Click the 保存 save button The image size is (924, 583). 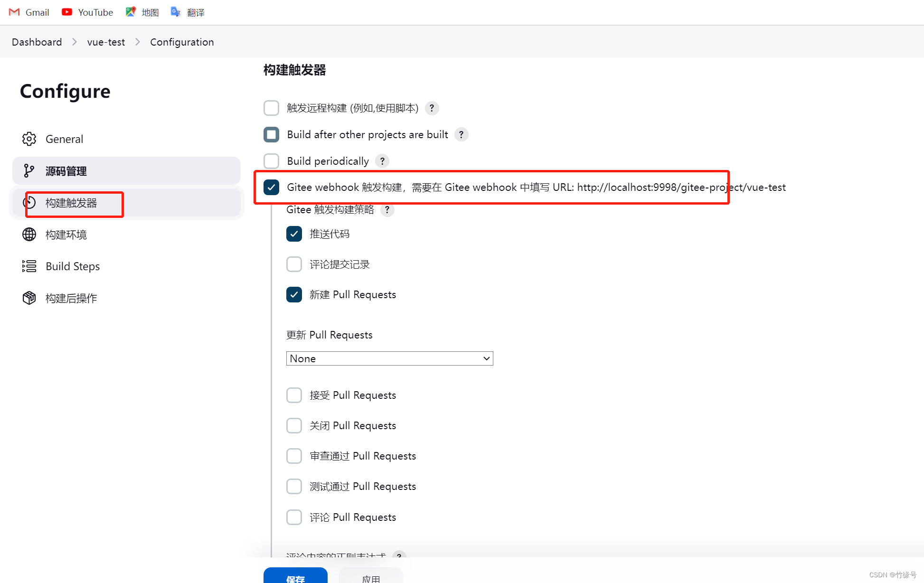295,576
